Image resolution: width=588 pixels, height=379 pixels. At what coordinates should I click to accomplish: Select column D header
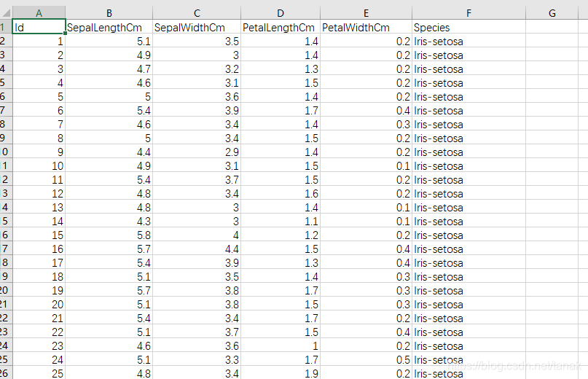(x=281, y=13)
